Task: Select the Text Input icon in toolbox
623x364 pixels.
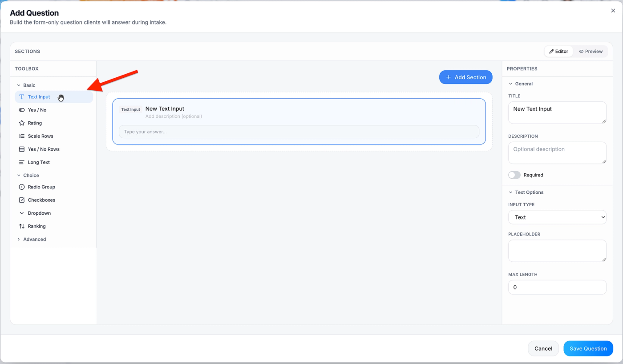Action: [x=22, y=97]
